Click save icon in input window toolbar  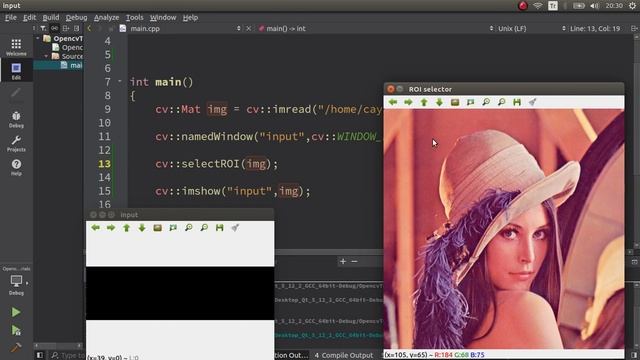pos(220,228)
